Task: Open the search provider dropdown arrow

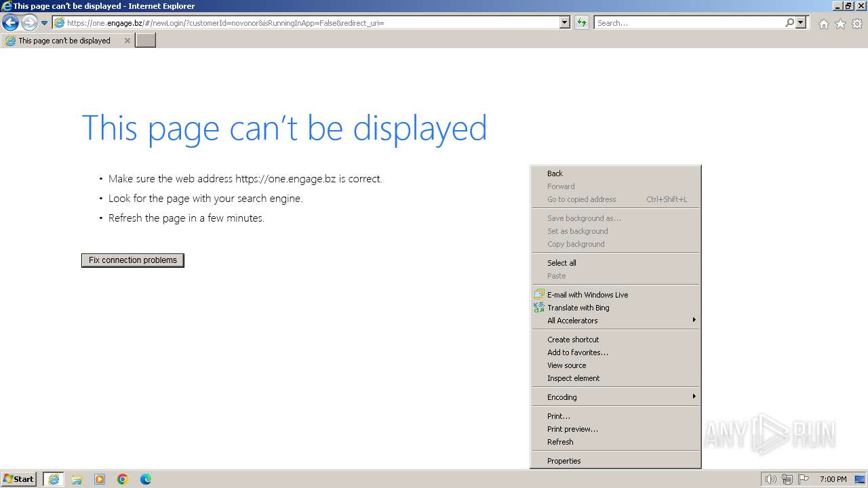Action: 801,23
